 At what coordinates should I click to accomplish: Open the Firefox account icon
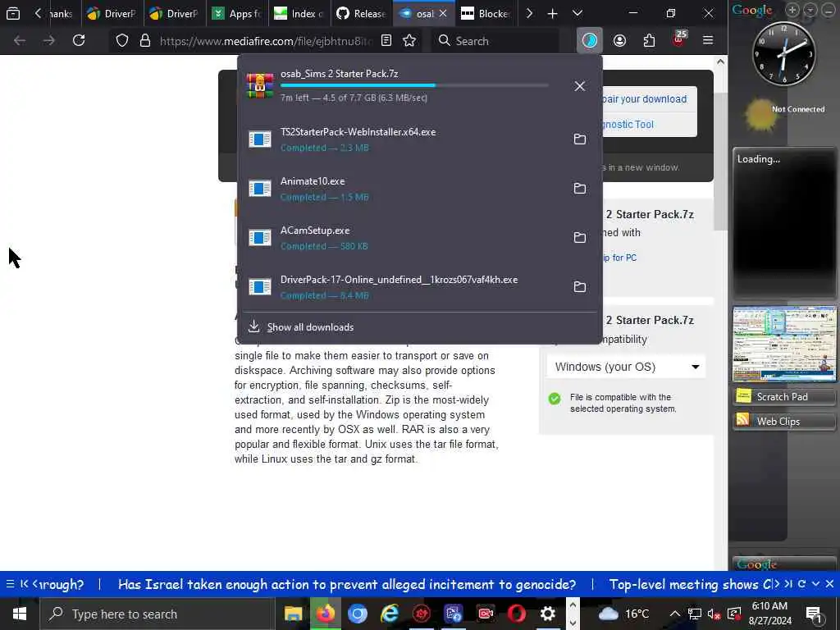click(619, 41)
